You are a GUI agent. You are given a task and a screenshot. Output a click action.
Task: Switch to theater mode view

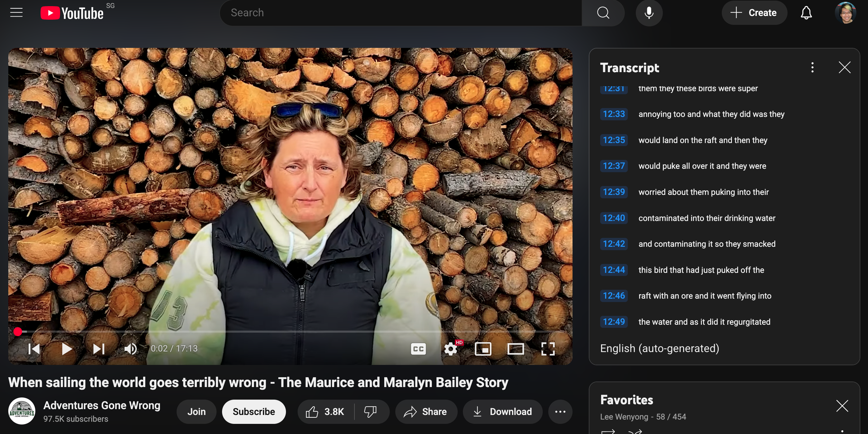[x=515, y=349]
